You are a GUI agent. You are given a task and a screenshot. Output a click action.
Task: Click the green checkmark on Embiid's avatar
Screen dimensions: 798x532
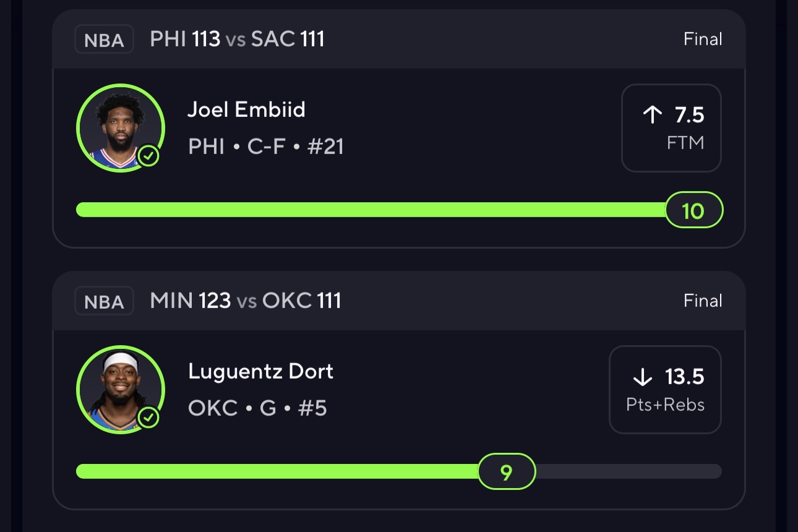click(x=148, y=157)
